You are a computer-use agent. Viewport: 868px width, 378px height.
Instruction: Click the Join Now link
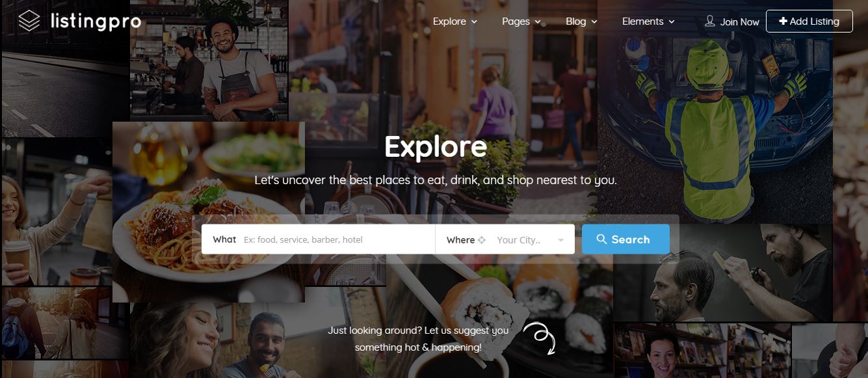click(739, 22)
